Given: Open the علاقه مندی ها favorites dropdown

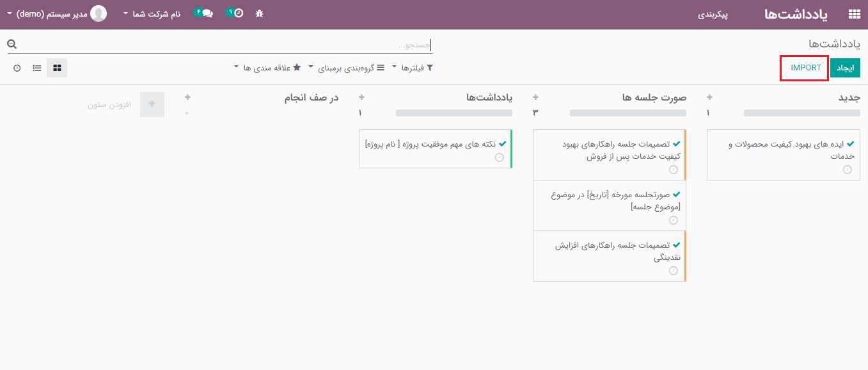Looking at the screenshot, I should point(267,68).
